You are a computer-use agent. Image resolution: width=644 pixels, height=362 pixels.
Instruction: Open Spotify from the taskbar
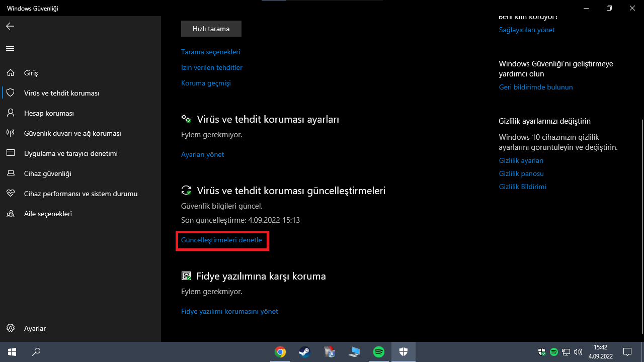pos(379,352)
